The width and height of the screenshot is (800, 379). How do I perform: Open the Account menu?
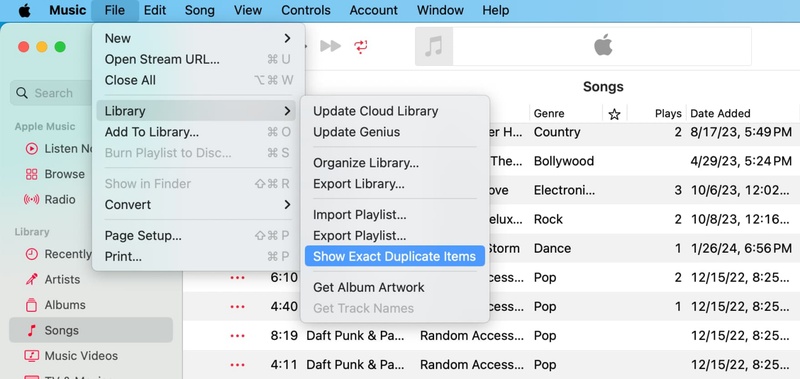[373, 10]
